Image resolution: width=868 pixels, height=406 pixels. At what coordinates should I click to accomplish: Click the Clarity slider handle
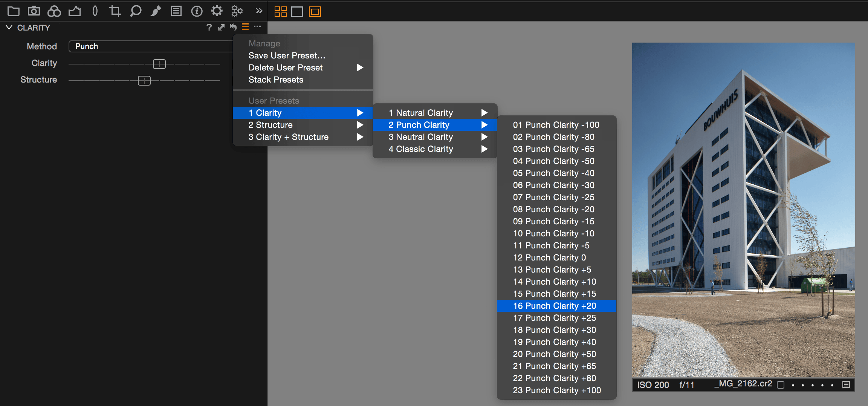pos(159,64)
